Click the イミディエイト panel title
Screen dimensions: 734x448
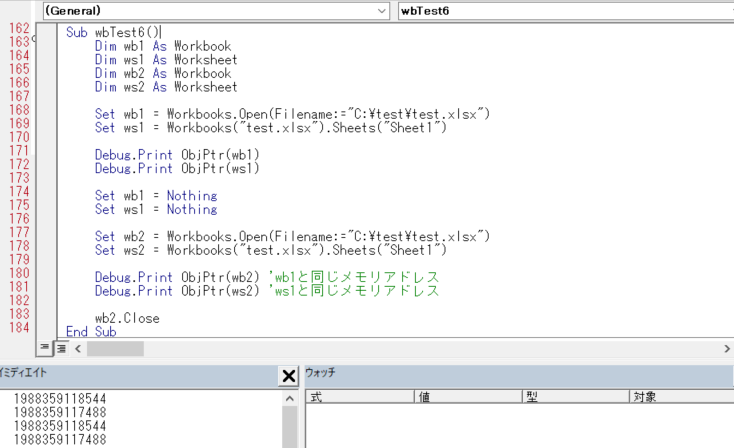tap(23, 373)
